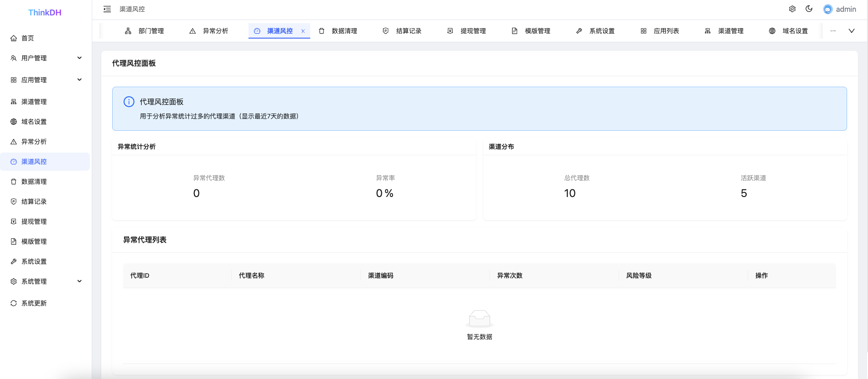The height and width of the screenshot is (379, 868).
Task: Go to 首页 in the sidebar
Action: click(x=27, y=38)
